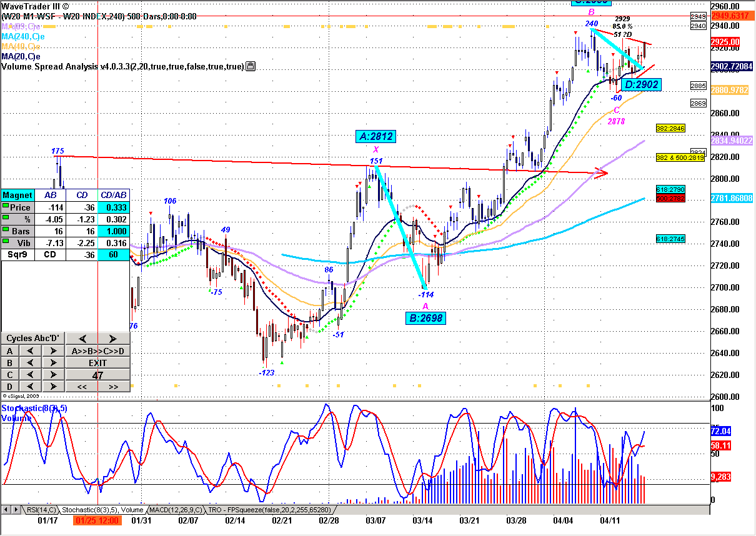Click the highlighted 01/25 12:00 date marker

(x=97, y=520)
